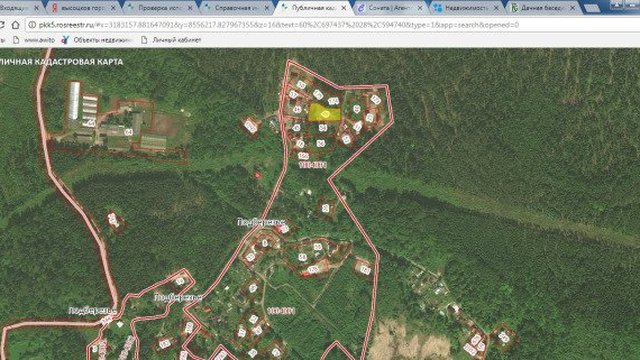Close the Проверка tab
This screenshot has height=360, width=640.
190,8
